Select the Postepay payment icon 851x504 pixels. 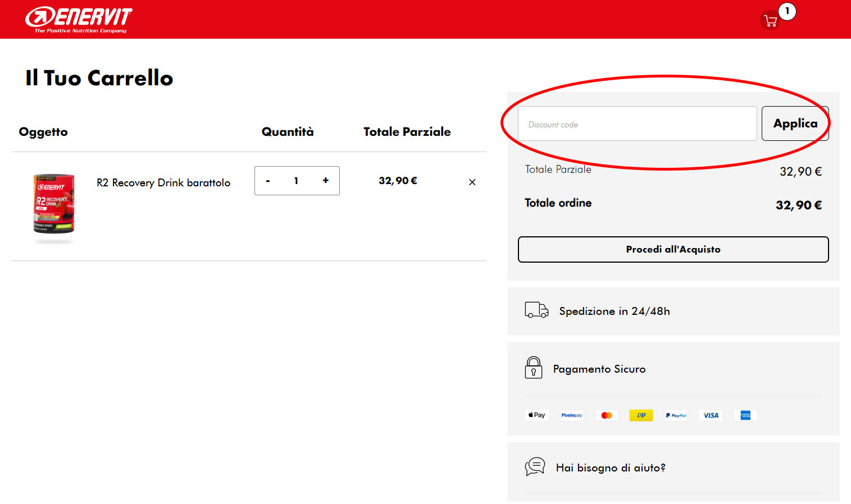571,415
